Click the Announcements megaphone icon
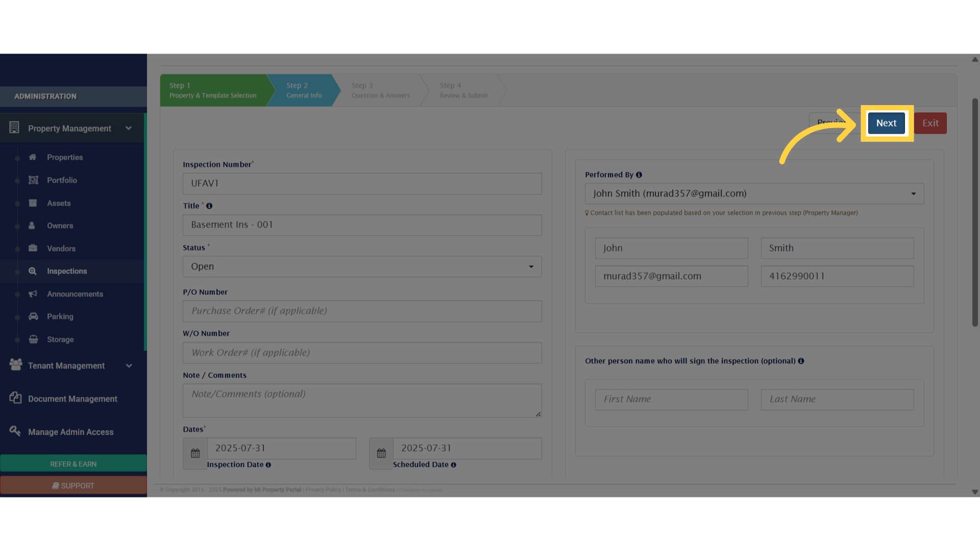980x551 pixels. (x=33, y=294)
